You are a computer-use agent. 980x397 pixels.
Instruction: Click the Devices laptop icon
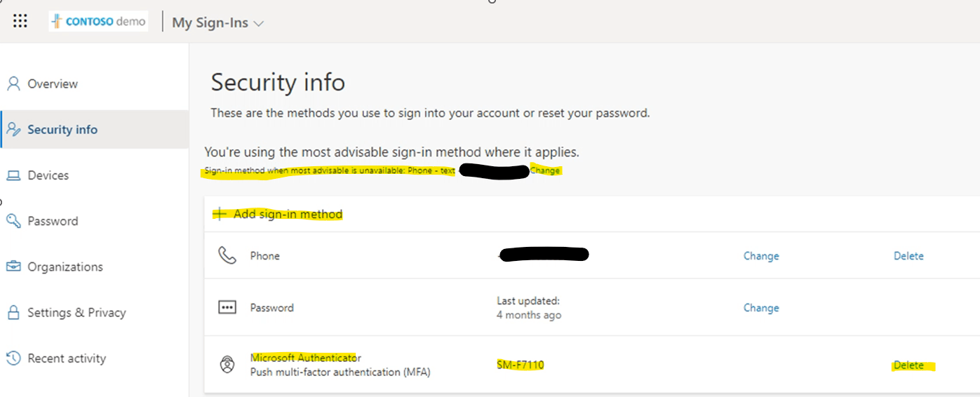tap(13, 175)
